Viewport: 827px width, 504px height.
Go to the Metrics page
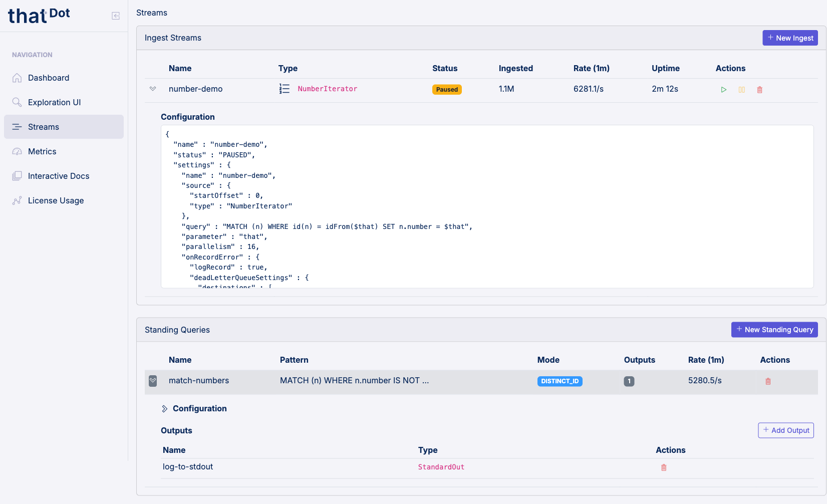click(x=64, y=151)
